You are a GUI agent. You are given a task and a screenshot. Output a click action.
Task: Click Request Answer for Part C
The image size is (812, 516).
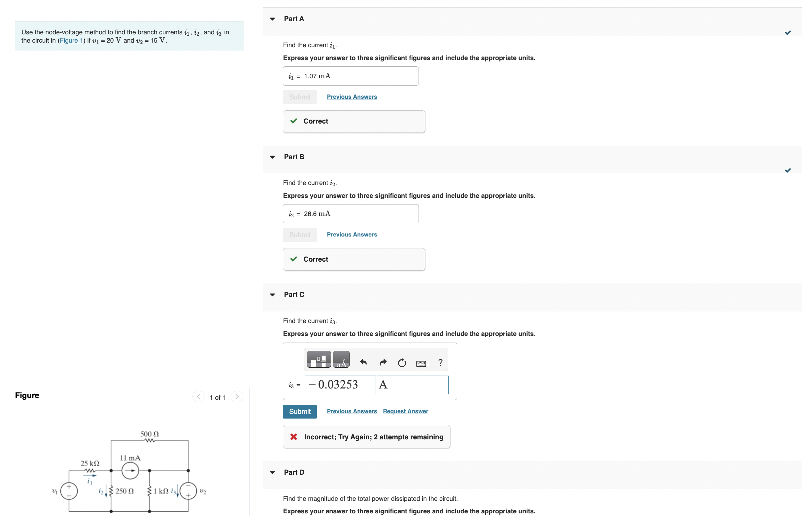click(405, 411)
